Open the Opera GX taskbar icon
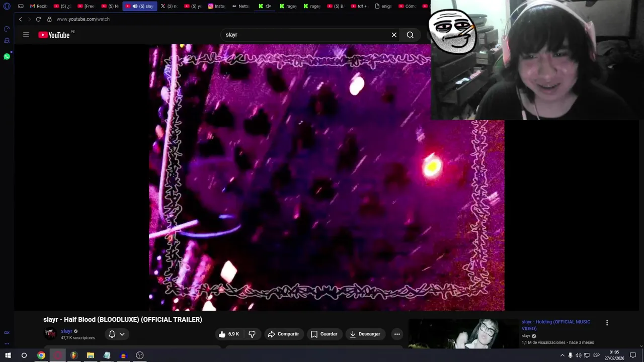644x362 pixels. pos(57,355)
